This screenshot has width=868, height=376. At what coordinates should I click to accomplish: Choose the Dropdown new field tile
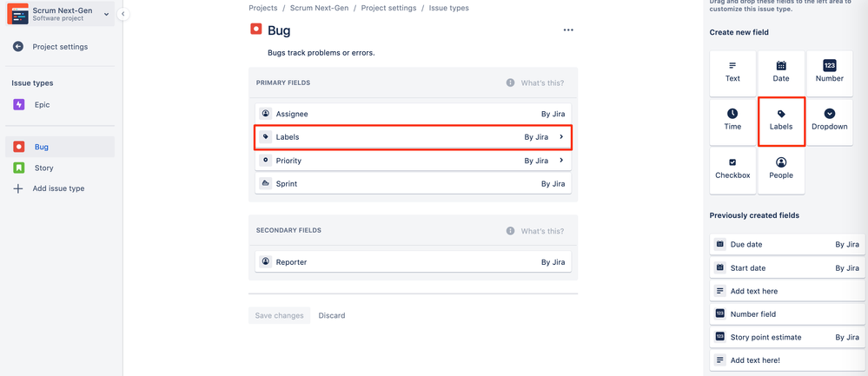tap(829, 122)
